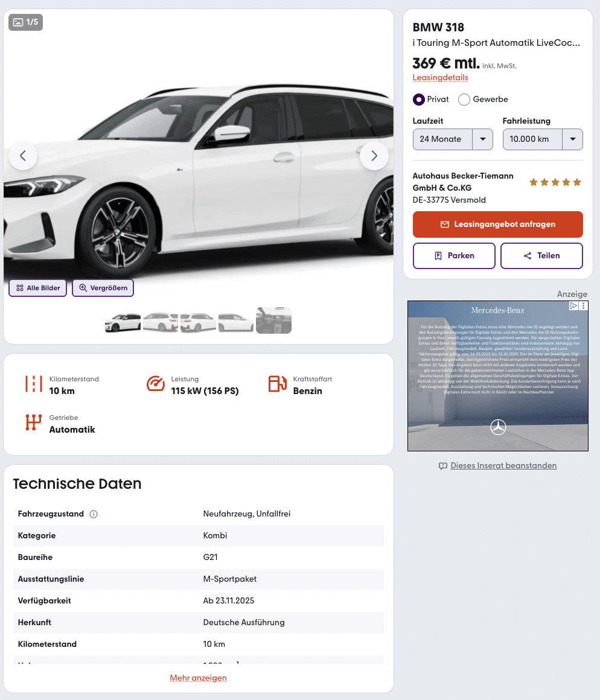The height and width of the screenshot is (700, 600).
Task: Select the interior view thumbnail
Action: pyautogui.click(x=273, y=320)
